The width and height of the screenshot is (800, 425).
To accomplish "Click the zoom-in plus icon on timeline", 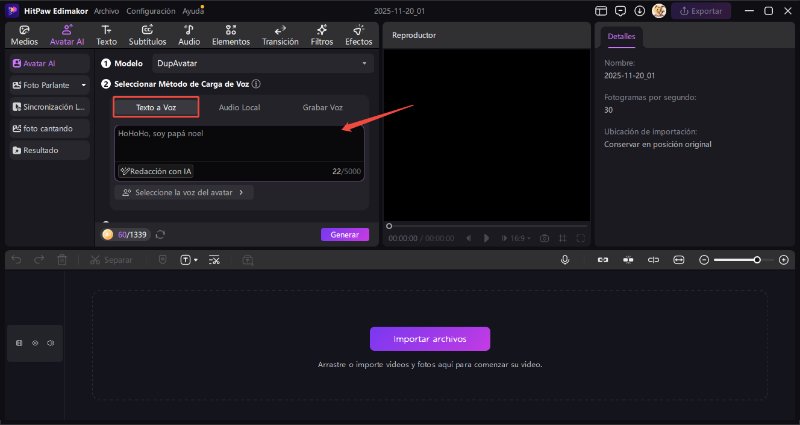I will pyautogui.click(x=783, y=259).
